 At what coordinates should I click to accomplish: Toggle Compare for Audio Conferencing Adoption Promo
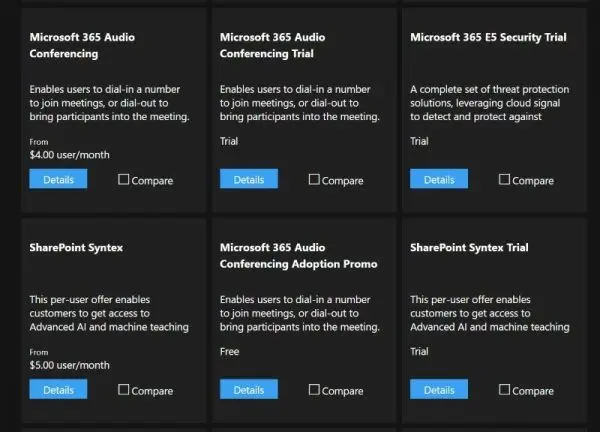point(314,390)
